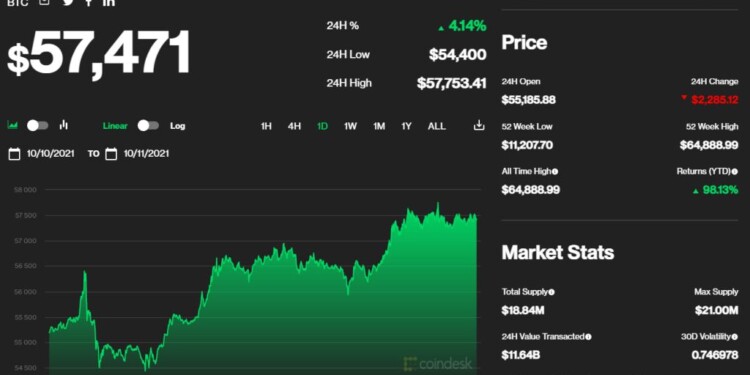Screen dimensions: 750x375
Task: Click the 10/11/2021 end date field
Action: point(146,154)
